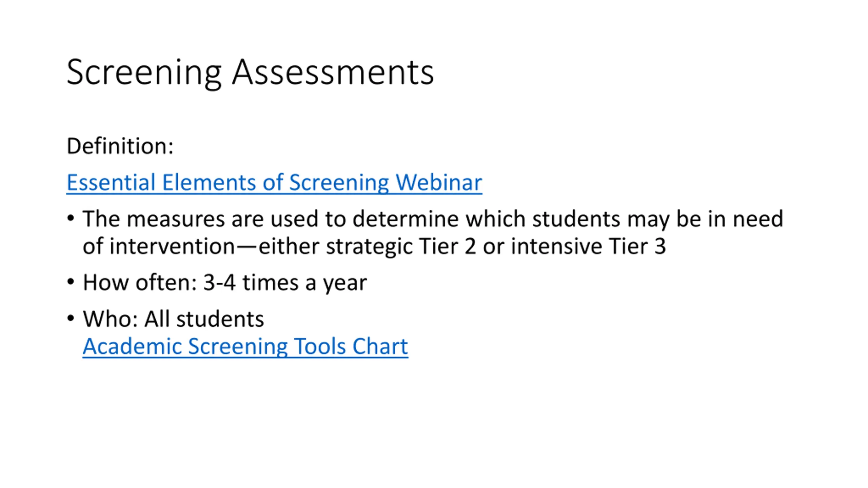
Task: Click the text Tier 3 in the bullet
Action: (637, 246)
